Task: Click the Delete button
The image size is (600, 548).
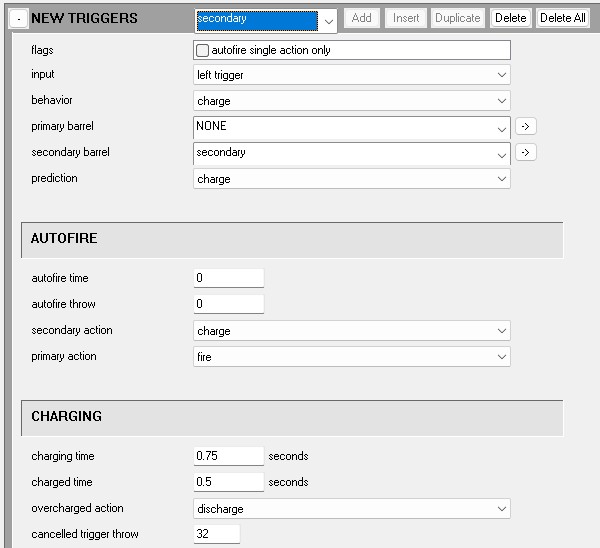Action: [510, 18]
